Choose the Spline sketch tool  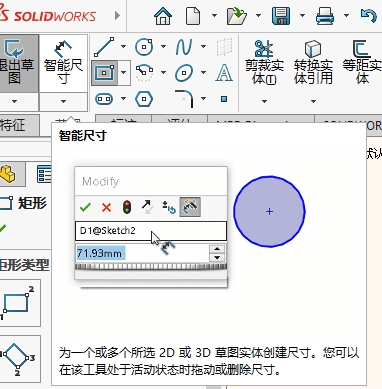click(x=184, y=47)
